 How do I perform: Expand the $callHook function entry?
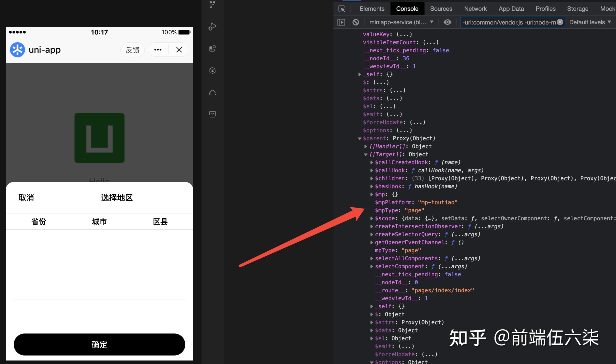click(372, 170)
